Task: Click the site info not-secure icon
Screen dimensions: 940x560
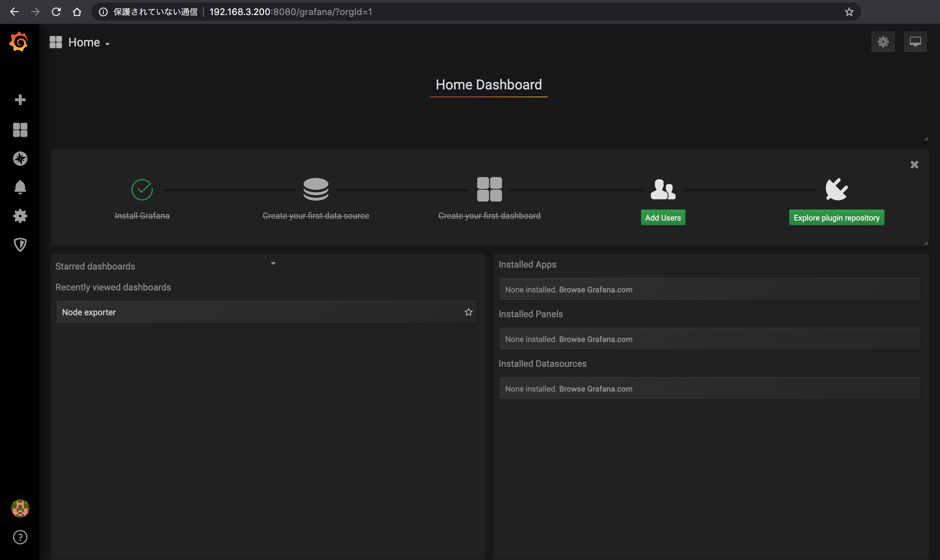Action: coord(103,12)
